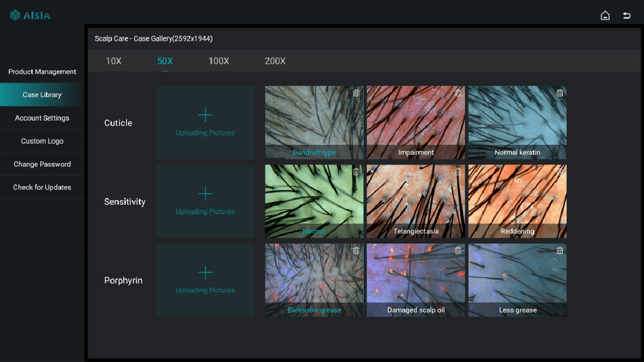Delete the Telangiectasia image via trash icon
Image resolution: width=644 pixels, height=362 pixels.
point(458,172)
